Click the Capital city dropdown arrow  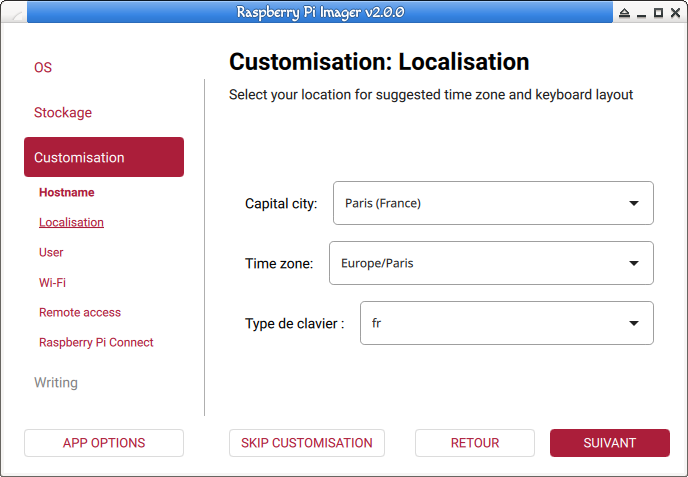point(634,203)
